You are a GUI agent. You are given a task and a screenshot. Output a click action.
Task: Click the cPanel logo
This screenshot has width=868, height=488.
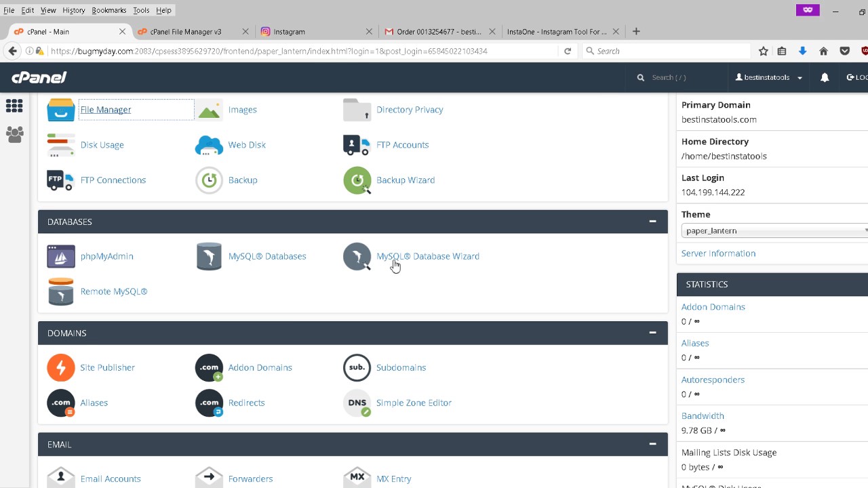pyautogui.click(x=39, y=77)
